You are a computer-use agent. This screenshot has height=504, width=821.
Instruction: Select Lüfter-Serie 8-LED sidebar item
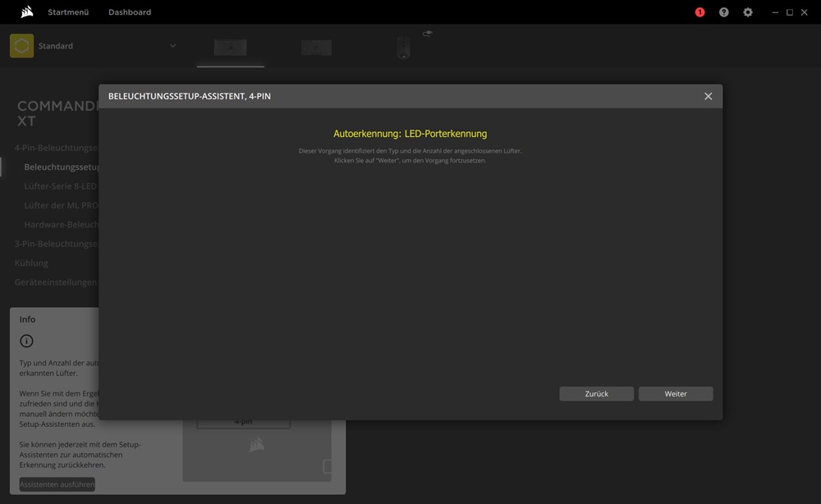pos(62,186)
